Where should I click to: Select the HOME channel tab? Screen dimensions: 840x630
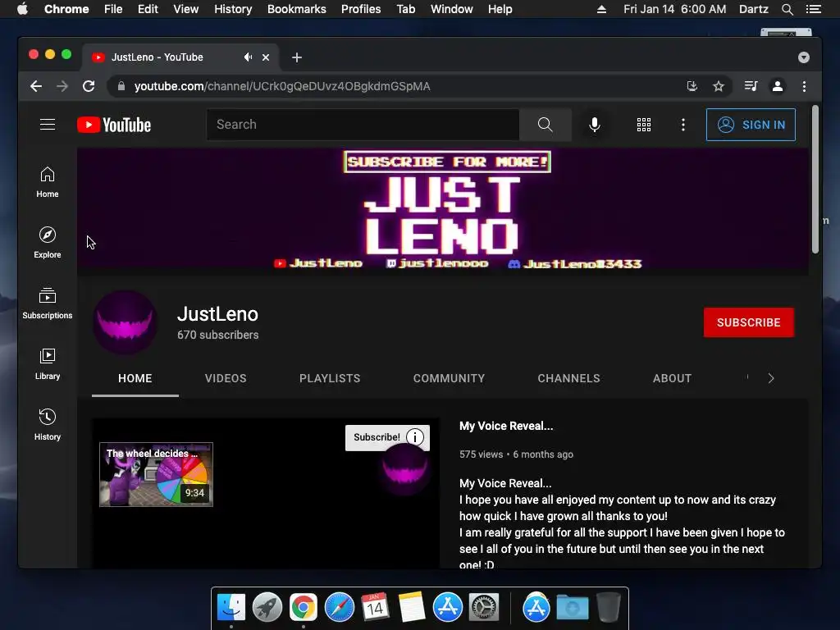pos(135,378)
